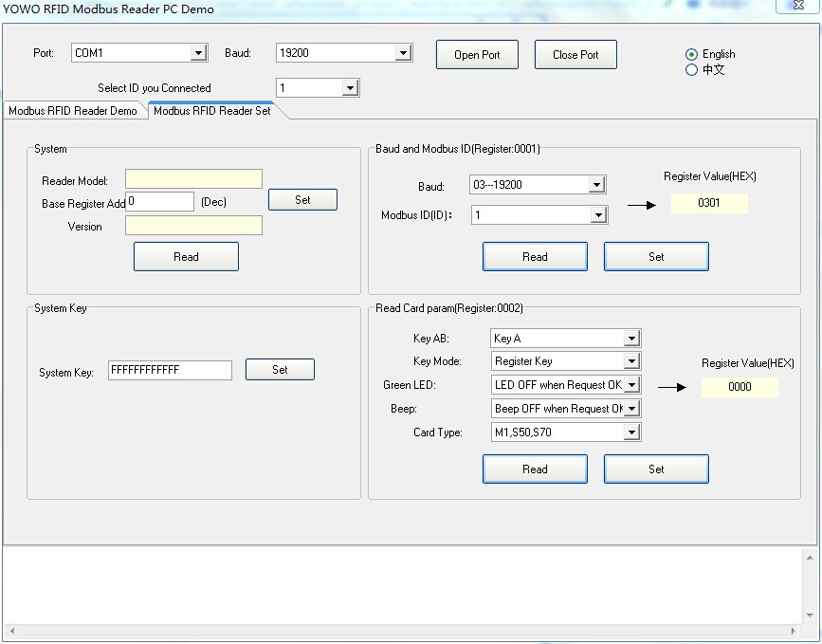Expand the top Baud 19200 dropdown

[x=403, y=53]
